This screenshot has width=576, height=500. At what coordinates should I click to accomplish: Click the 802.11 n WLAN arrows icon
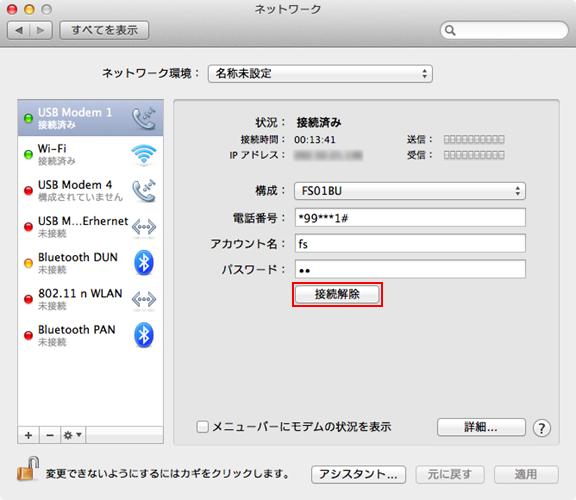144,299
